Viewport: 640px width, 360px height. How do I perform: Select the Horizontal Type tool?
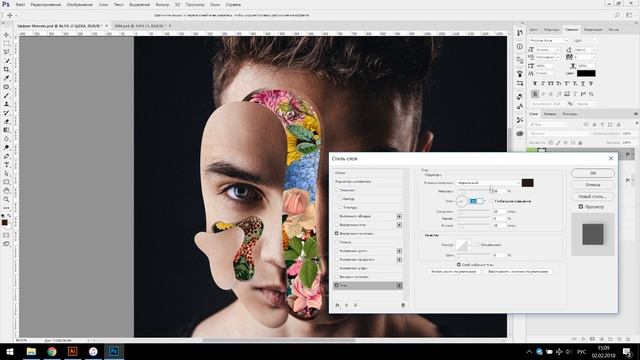pos(7,165)
